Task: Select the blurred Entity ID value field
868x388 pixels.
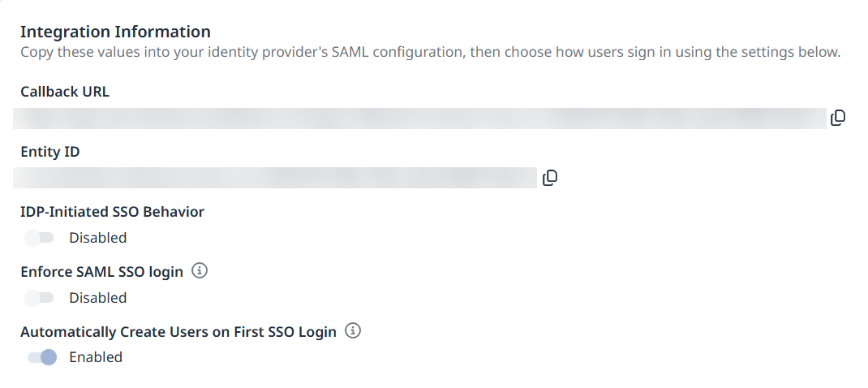Action: tap(275, 178)
